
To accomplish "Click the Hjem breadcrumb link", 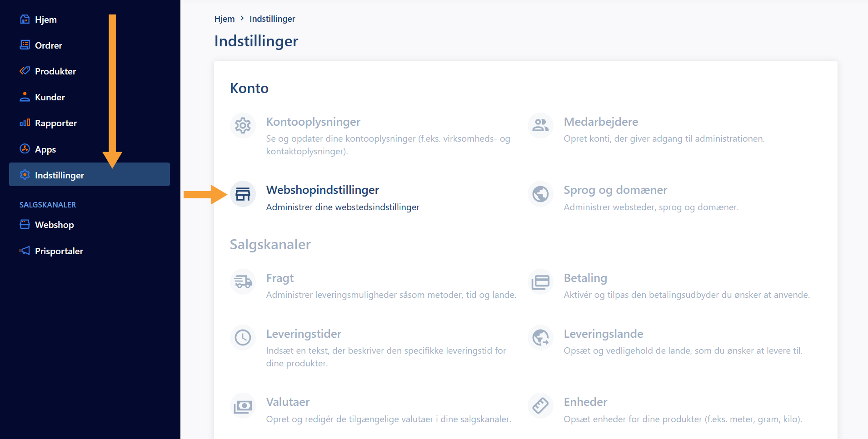I will tap(224, 19).
